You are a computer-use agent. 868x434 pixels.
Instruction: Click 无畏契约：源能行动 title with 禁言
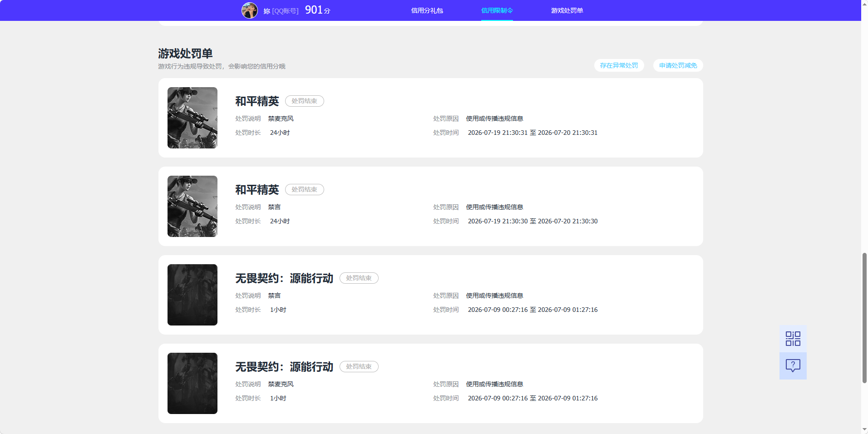tap(284, 278)
